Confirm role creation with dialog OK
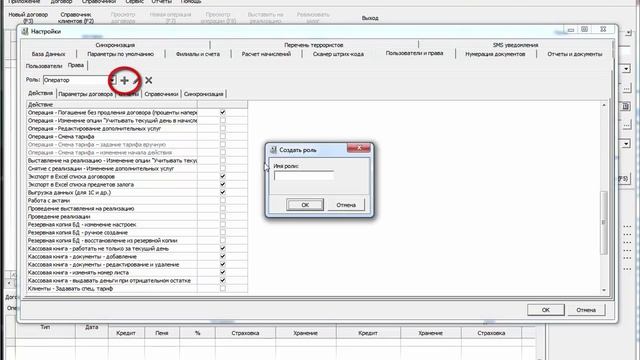 coord(305,205)
